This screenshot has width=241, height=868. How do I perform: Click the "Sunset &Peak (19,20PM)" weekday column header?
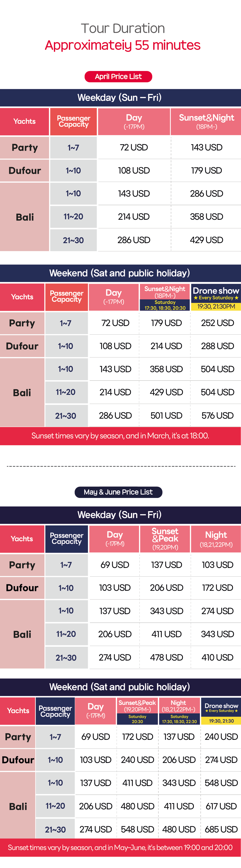pyautogui.click(x=165, y=539)
